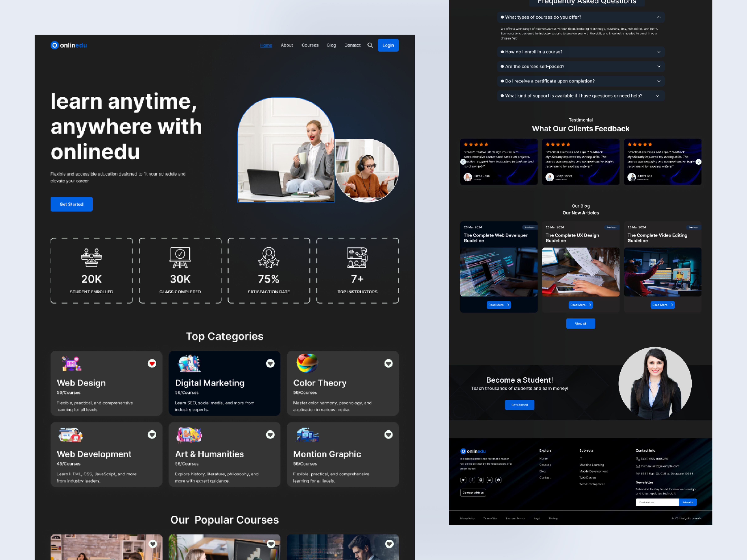
Task: Click the Student Enrolled 20K icon
Action: 92,258
